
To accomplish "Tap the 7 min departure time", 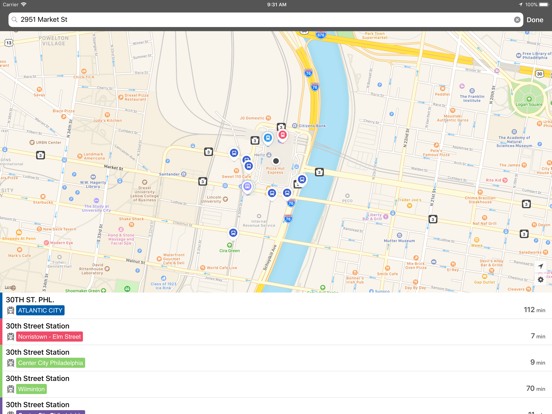I will 538,336.
